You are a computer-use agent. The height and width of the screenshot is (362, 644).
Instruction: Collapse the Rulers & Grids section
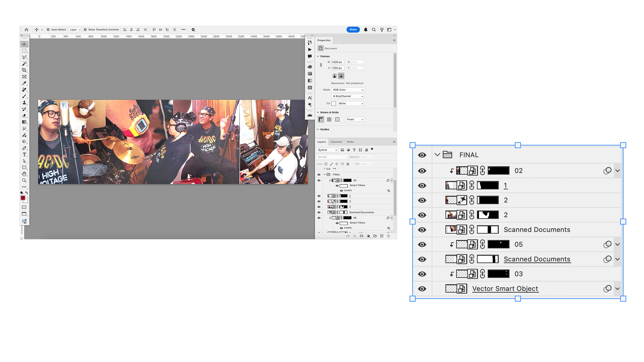pos(318,112)
